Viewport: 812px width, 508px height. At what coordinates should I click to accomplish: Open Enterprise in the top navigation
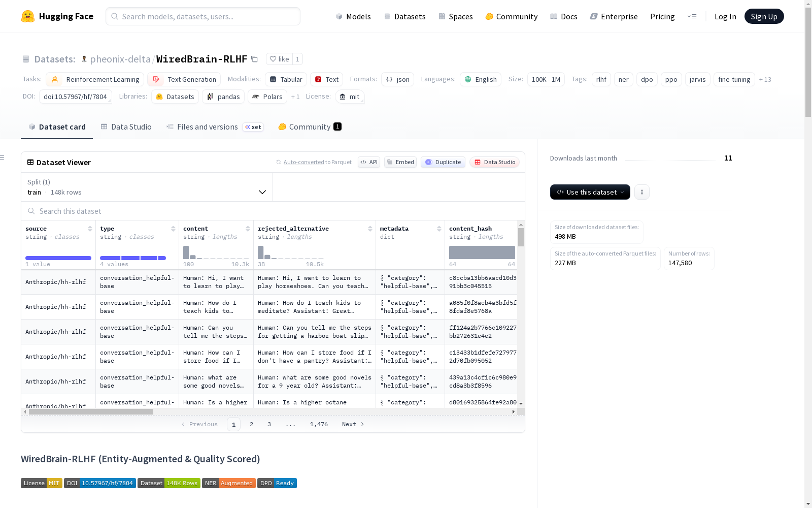(614, 16)
